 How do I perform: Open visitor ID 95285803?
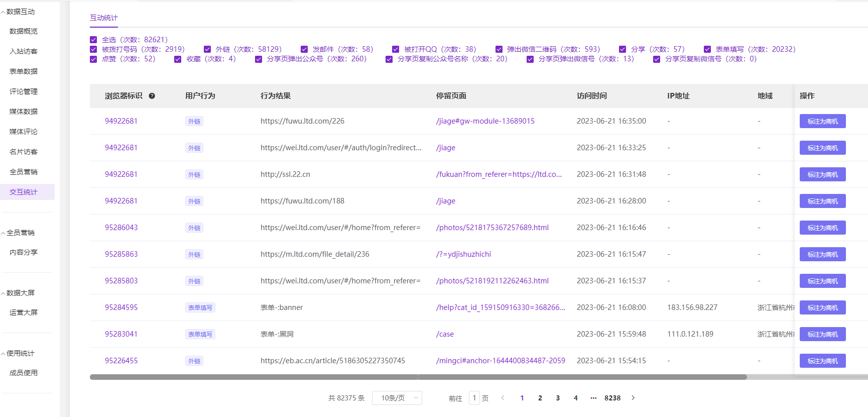click(121, 281)
